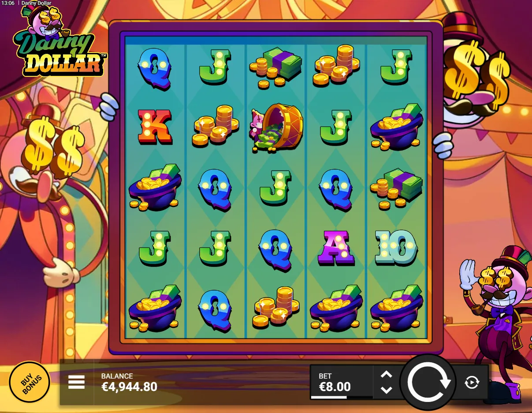Screen dimensions: 532x413
Task: Decrease bet with the down chevron
Action: 387,390
